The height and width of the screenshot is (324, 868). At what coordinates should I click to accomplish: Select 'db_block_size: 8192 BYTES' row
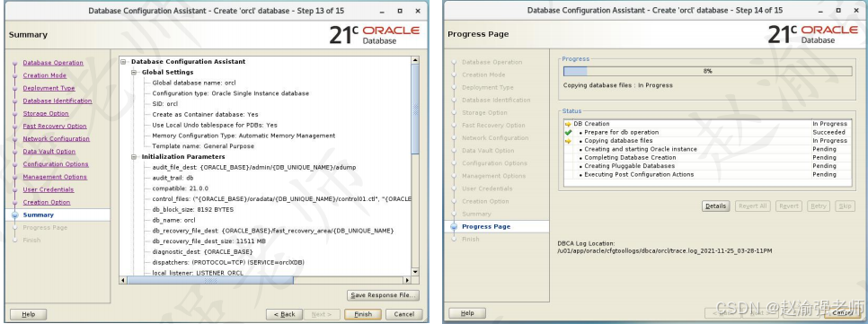(192, 210)
